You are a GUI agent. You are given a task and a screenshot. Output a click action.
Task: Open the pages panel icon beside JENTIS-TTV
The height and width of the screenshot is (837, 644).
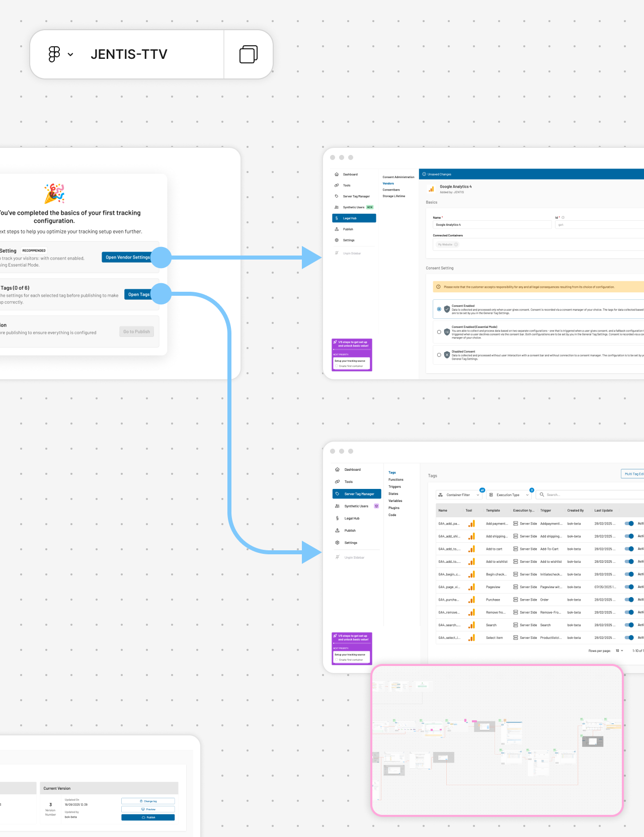click(249, 54)
